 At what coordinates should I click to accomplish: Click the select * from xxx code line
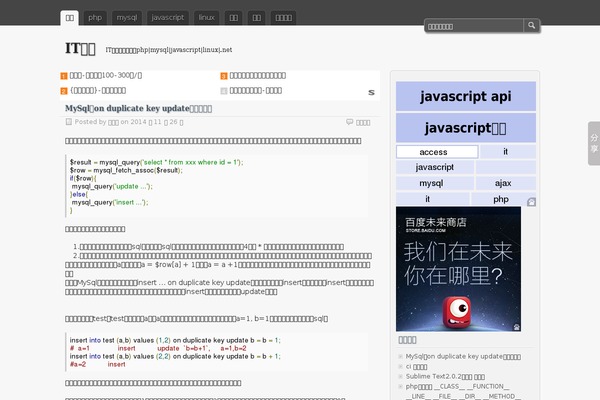click(x=157, y=162)
